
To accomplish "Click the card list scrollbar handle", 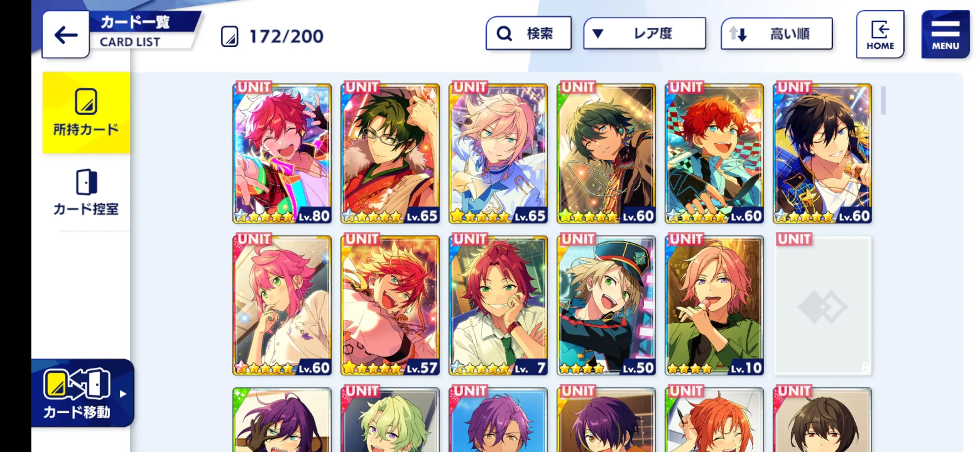I will [x=883, y=100].
